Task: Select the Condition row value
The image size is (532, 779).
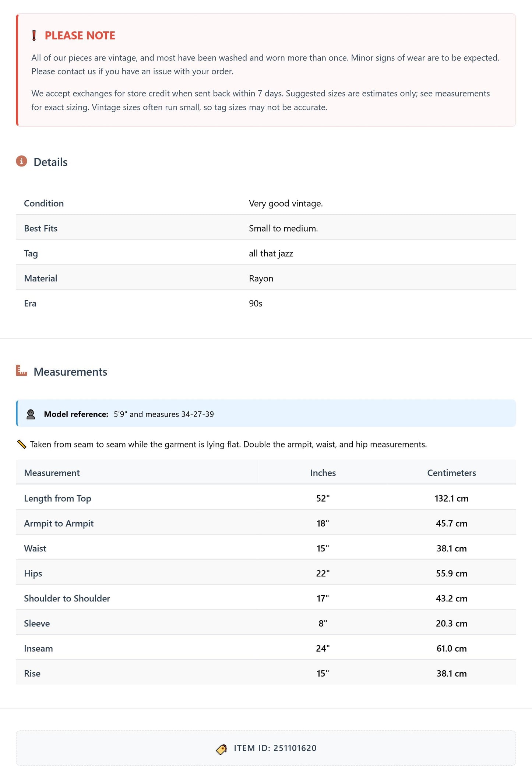Action: (286, 204)
